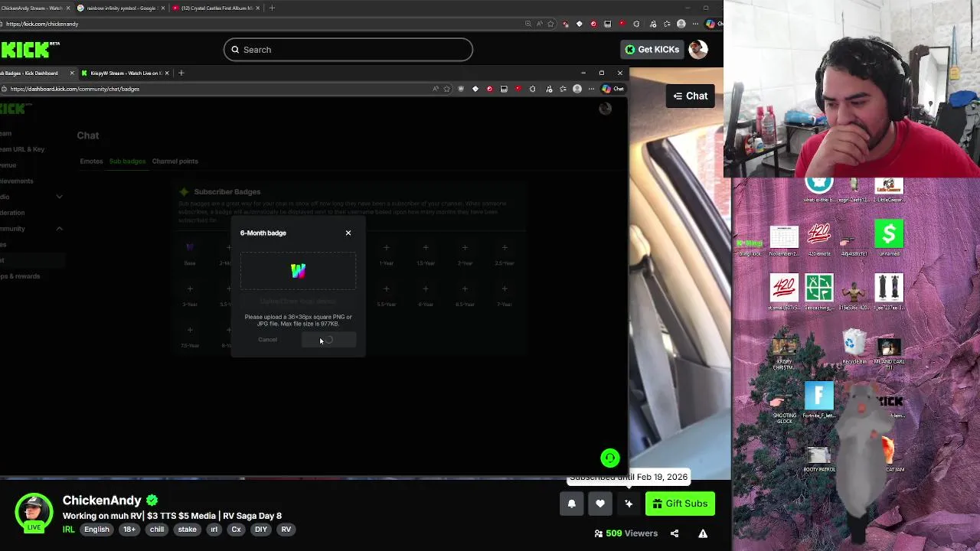Click the heart follow icon
Screen dimensions: 980x551
[600, 504]
